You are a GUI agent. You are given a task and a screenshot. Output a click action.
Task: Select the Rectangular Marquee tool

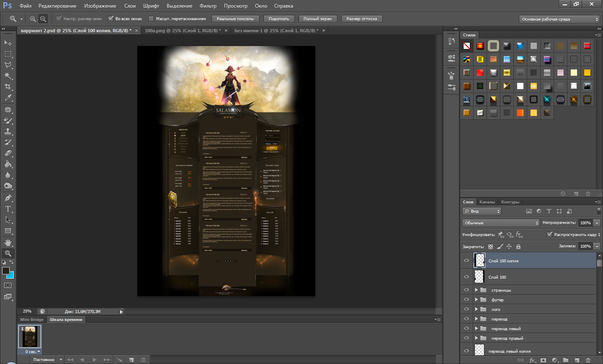tap(8, 54)
